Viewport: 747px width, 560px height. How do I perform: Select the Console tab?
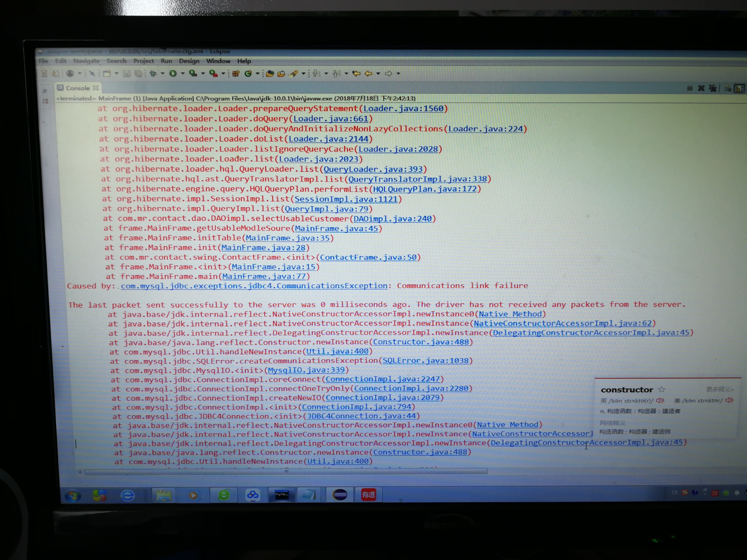78,88
